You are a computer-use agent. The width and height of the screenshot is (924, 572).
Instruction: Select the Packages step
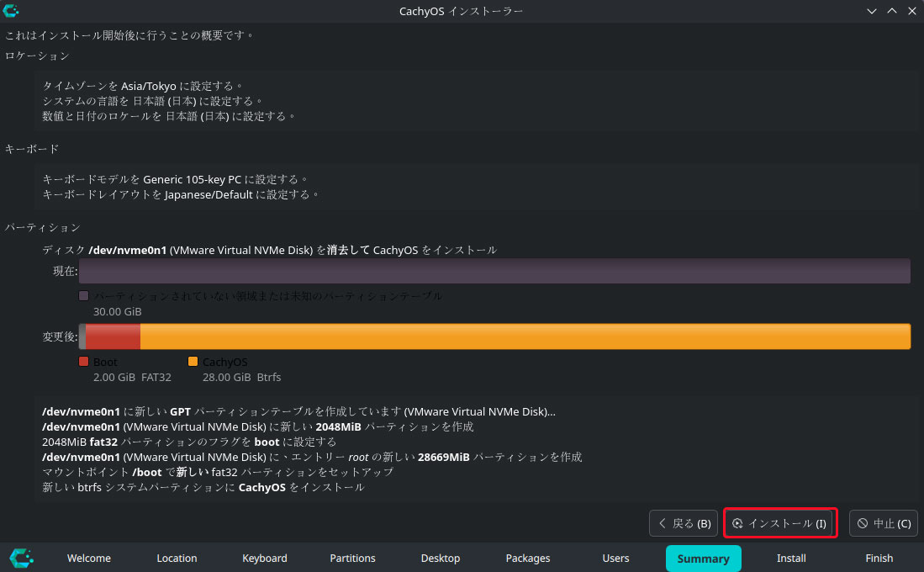(x=528, y=558)
